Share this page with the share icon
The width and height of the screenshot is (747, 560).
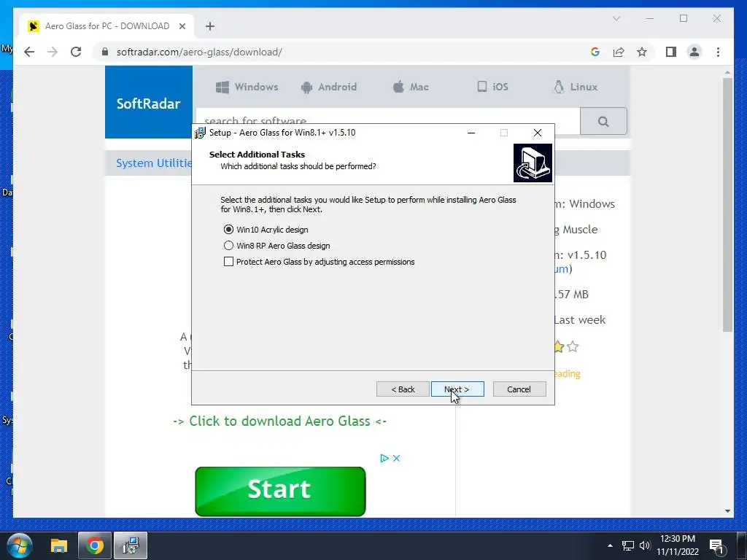click(619, 52)
